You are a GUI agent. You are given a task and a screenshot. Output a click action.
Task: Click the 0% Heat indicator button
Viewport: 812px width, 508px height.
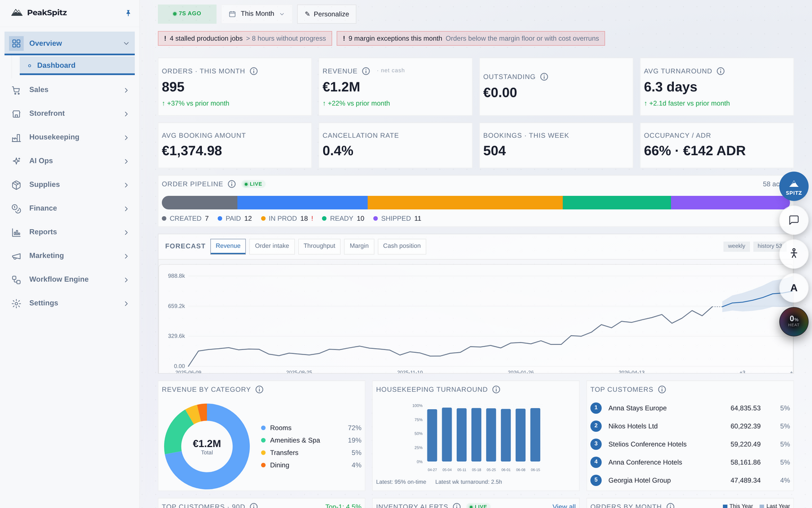click(x=794, y=322)
